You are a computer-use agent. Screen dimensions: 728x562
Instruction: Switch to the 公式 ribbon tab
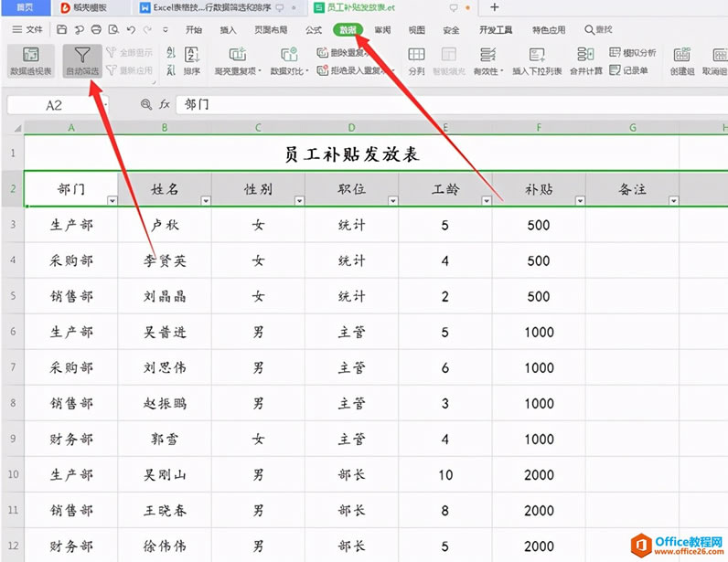pyautogui.click(x=314, y=30)
